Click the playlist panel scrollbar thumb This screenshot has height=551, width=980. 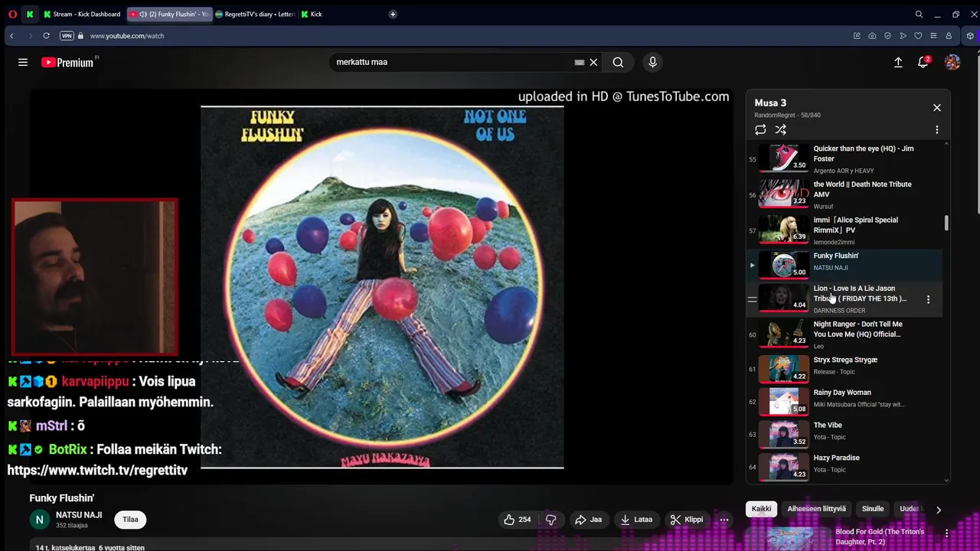[x=946, y=223]
